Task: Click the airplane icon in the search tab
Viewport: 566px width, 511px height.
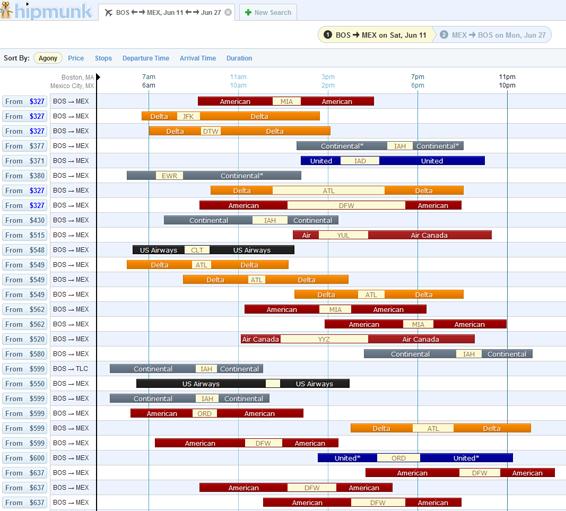Action: [x=108, y=13]
